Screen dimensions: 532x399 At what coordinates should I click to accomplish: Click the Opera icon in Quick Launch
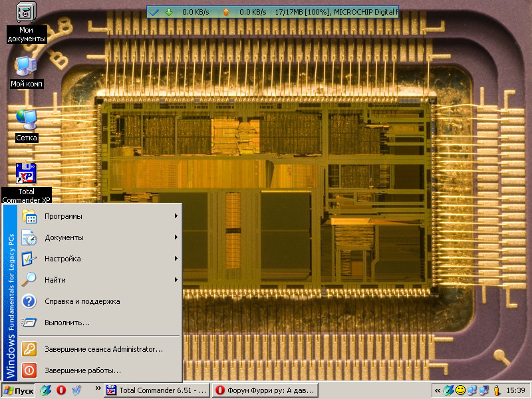(61, 390)
